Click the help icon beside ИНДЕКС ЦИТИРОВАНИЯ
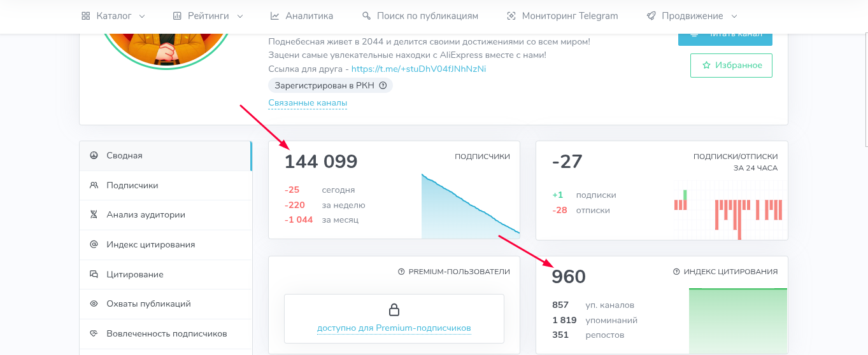868x355 pixels. pyautogui.click(x=676, y=272)
